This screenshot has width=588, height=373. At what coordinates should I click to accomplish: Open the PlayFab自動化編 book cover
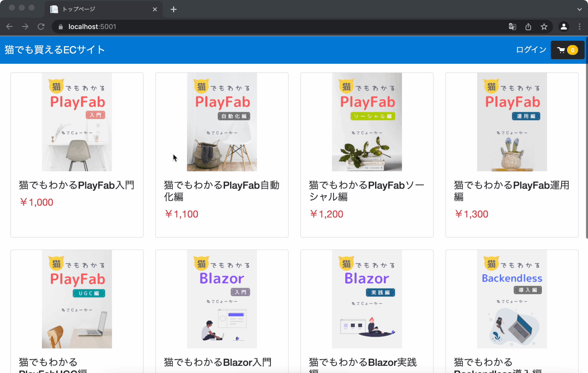pos(222,122)
